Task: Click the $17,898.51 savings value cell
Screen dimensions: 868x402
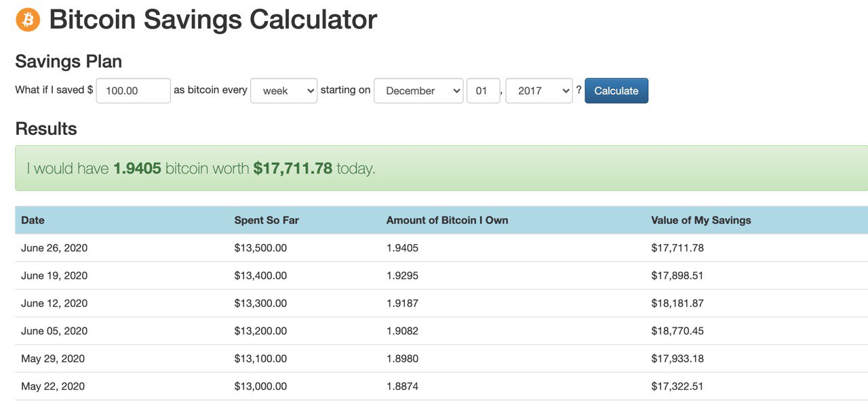Action: 677,276
